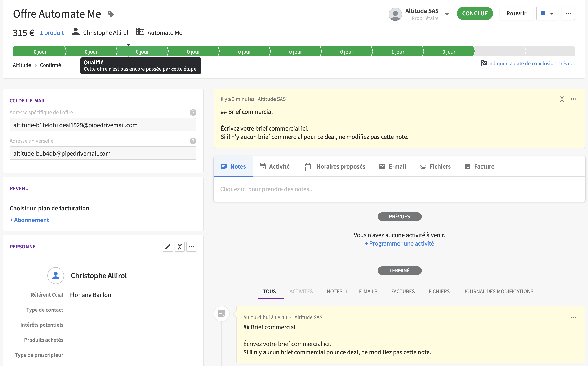Open the 1 produit link
The height and width of the screenshot is (366, 588).
pyautogui.click(x=52, y=32)
